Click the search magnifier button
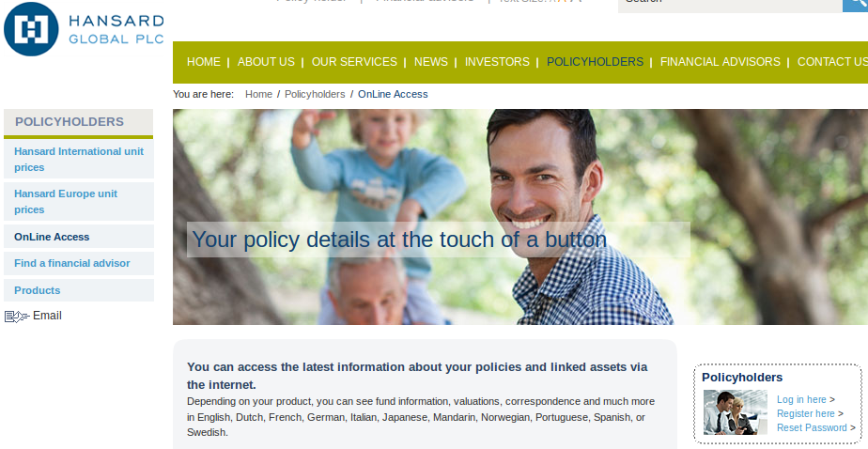This screenshot has width=868, height=449. 855,5
